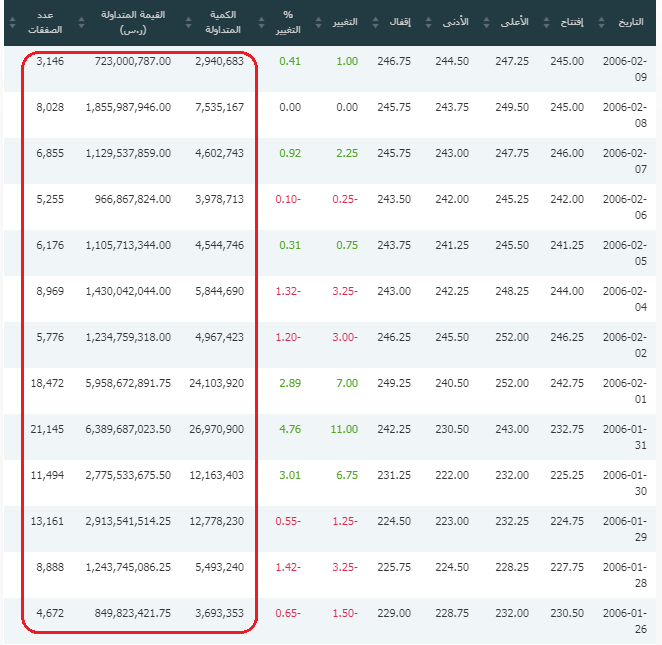
Task: Click traded value 2,913,541,514.25
Action: (128, 522)
